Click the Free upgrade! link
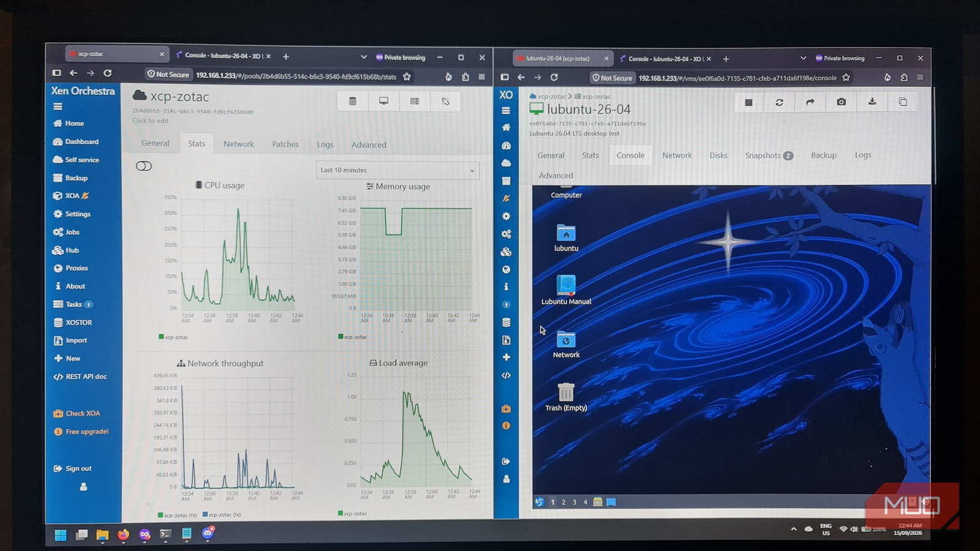Image resolution: width=980 pixels, height=551 pixels. click(x=81, y=432)
